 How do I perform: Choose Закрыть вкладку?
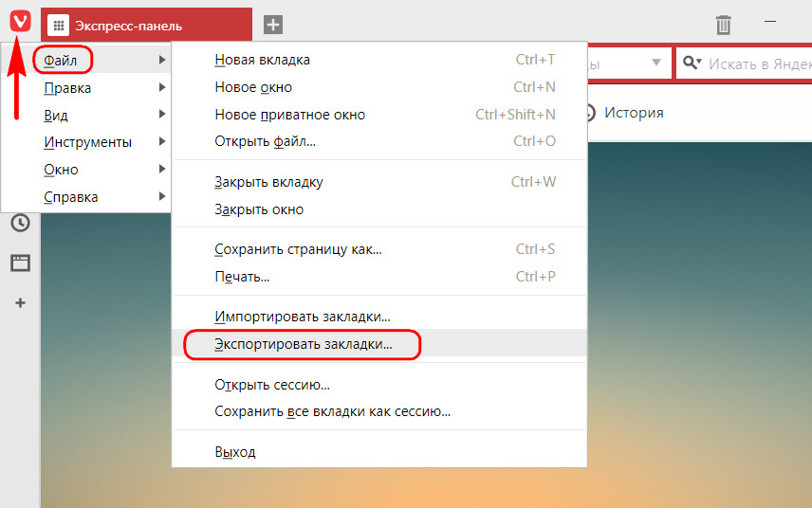[379, 182]
